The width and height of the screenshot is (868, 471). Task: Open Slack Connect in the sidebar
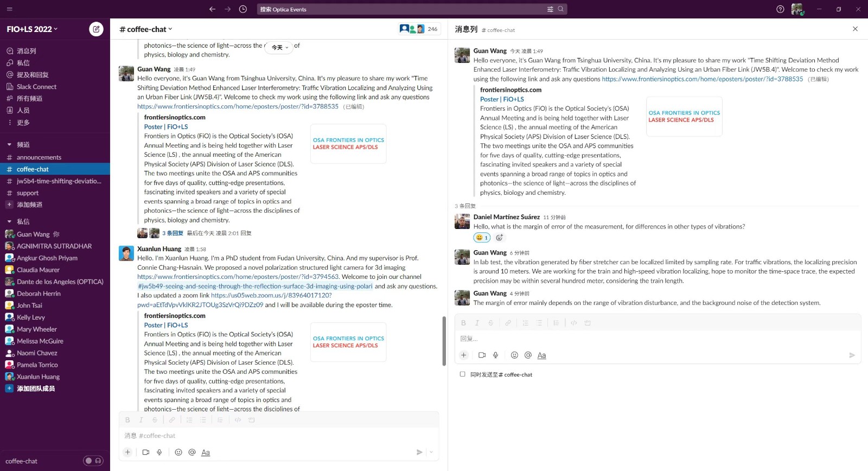pos(36,87)
